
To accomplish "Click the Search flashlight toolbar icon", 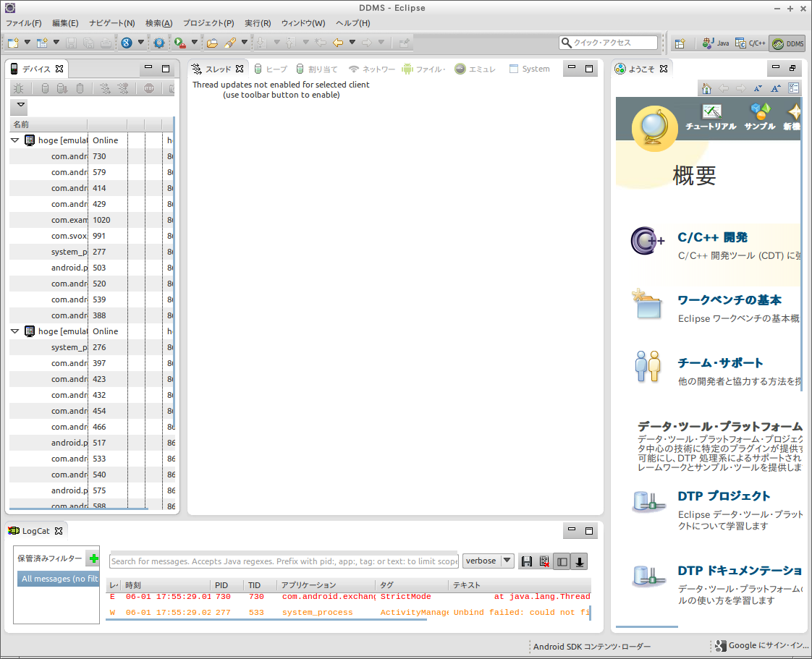I will (230, 43).
